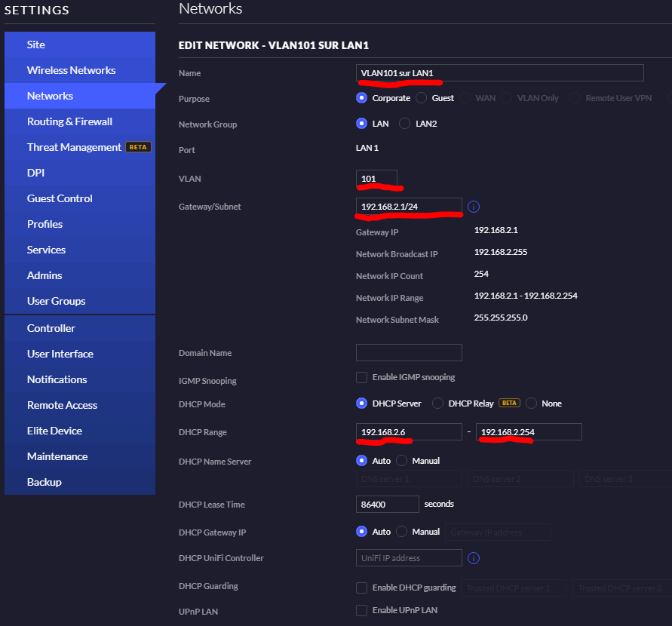Open Threat Management beta section

pos(74,147)
